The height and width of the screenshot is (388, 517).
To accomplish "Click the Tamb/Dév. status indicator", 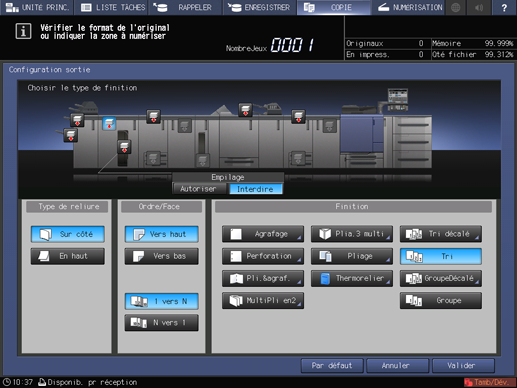I will 489,382.
